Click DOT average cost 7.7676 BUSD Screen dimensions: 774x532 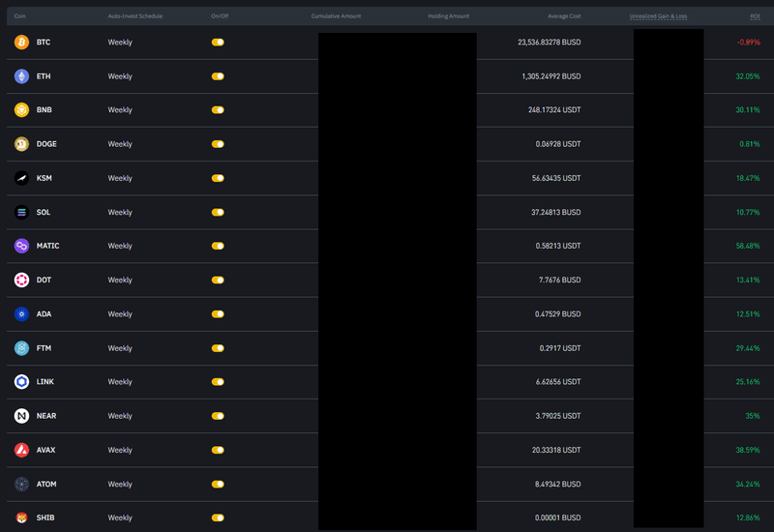pyautogui.click(x=559, y=280)
